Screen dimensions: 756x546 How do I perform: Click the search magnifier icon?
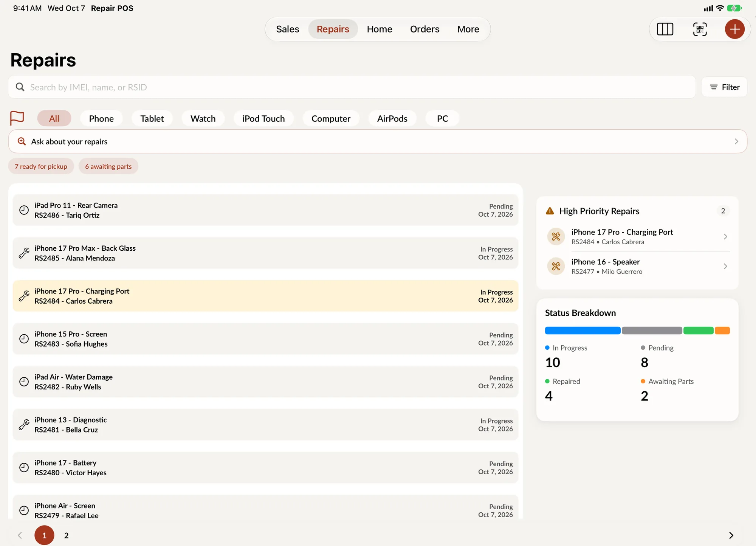(x=20, y=87)
